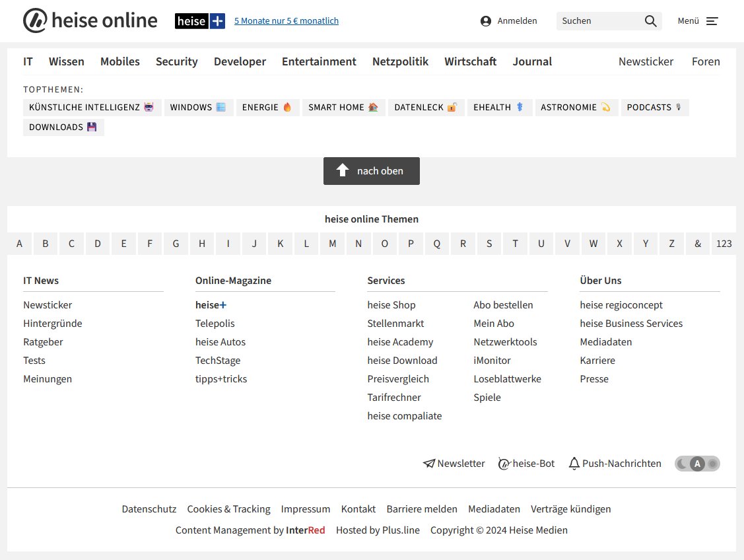Open Datenschutz footer link
Screen dimensions: 744x560
[149, 508]
